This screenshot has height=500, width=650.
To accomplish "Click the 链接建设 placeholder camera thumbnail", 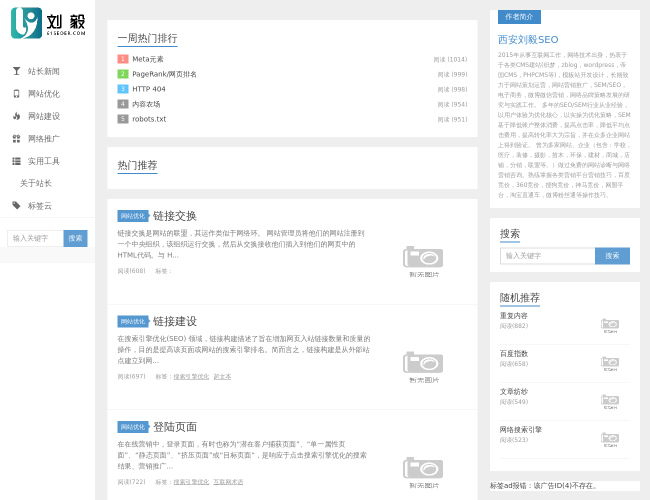I will pyautogui.click(x=423, y=367).
